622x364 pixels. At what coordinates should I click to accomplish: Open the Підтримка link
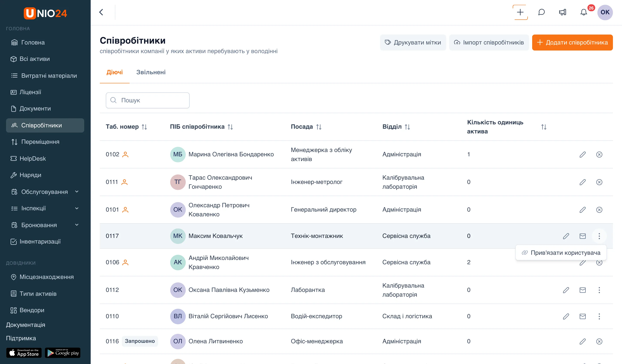coord(21,338)
